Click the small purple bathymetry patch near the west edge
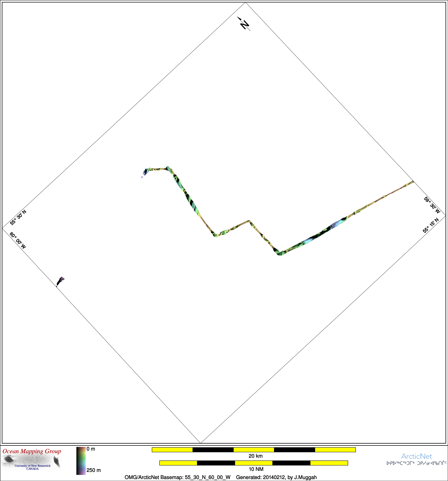 (60, 281)
